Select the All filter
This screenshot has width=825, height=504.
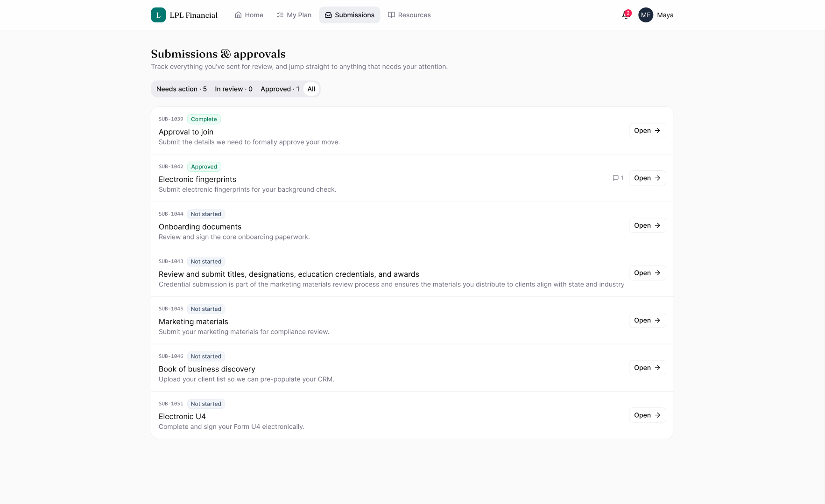(311, 89)
